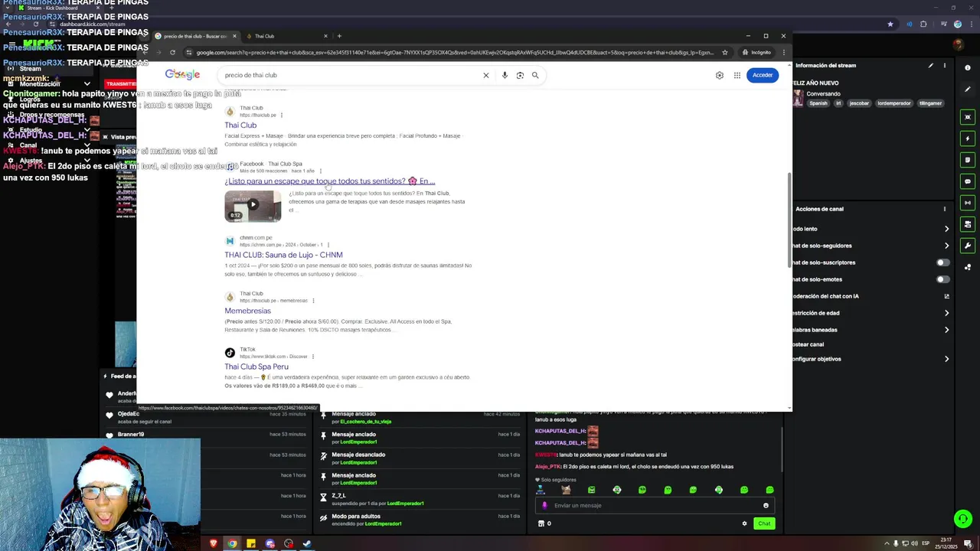Select the 'lordemperador' stream tag
Image resolution: width=980 pixels, height=551 pixels.
[x=893, y=103]
